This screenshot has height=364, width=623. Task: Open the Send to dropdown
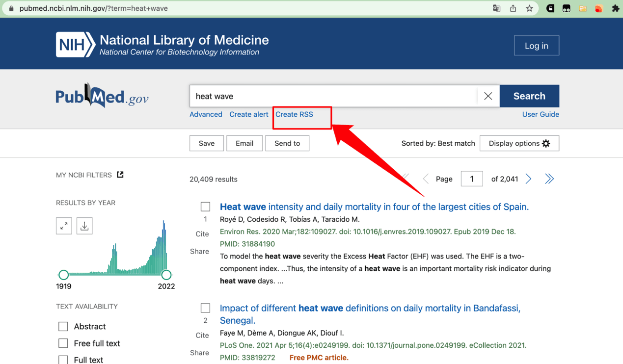287,143
